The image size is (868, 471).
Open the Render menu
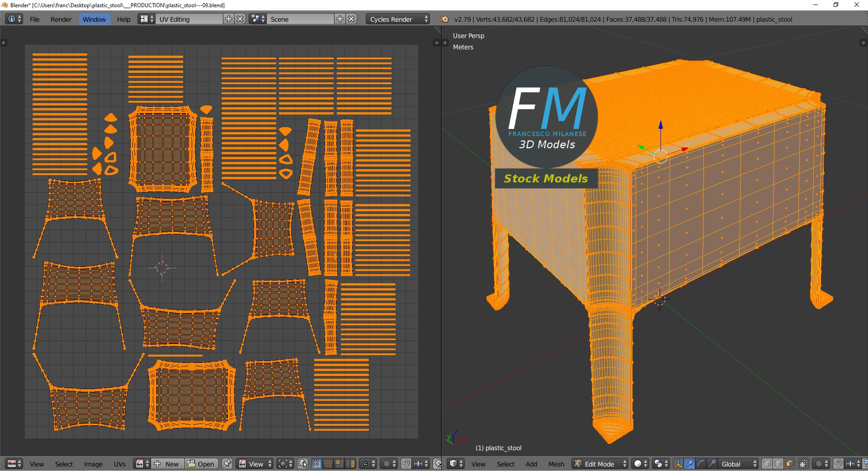pyautogui.click(x=61, y=19)
